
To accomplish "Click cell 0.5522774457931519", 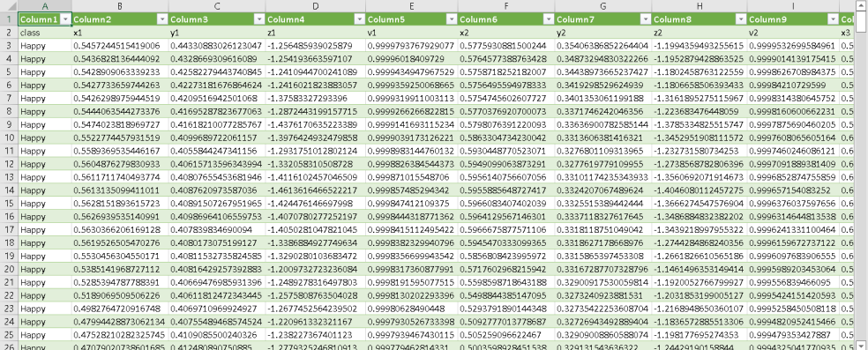I will pos(120,138).
